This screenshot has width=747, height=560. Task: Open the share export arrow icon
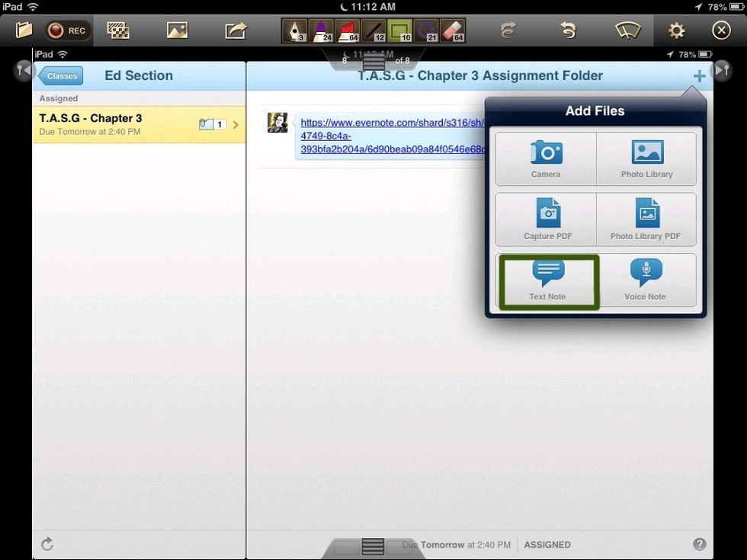[236, 30]
